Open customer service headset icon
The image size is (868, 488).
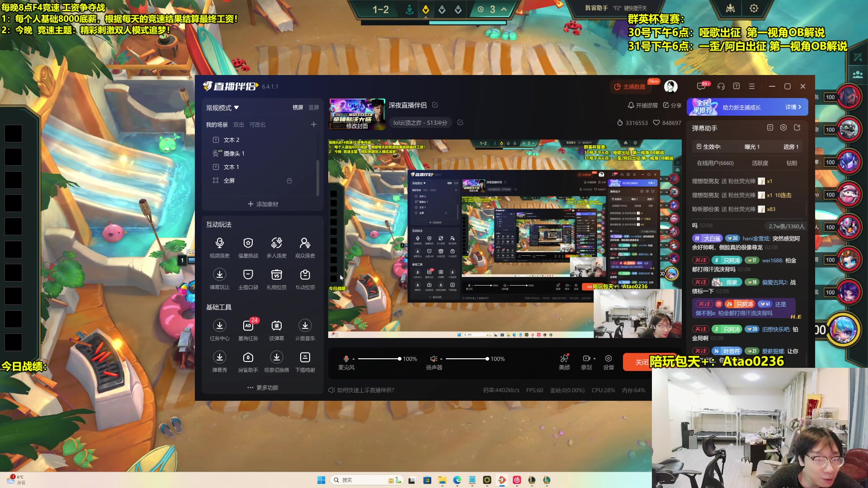[x=721, y=86]
